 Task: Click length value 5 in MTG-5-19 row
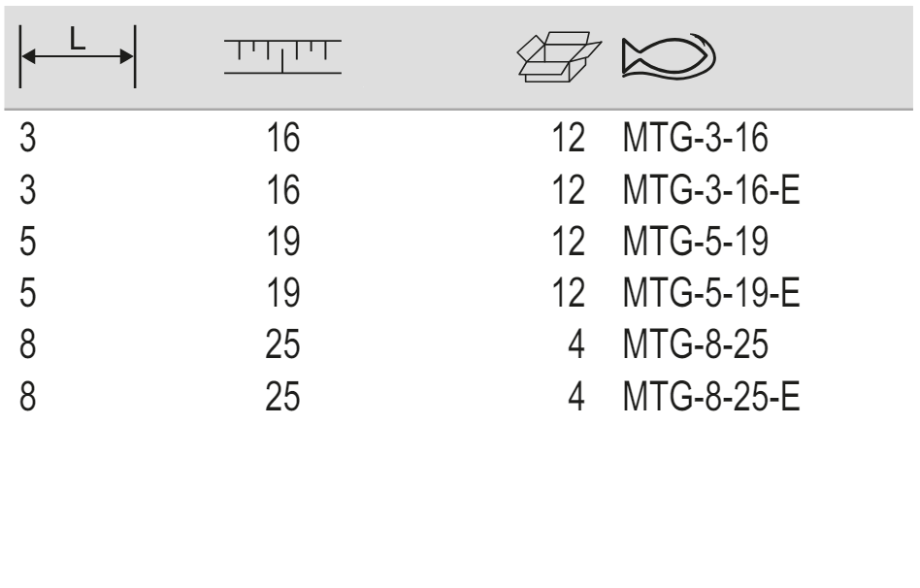28,239
